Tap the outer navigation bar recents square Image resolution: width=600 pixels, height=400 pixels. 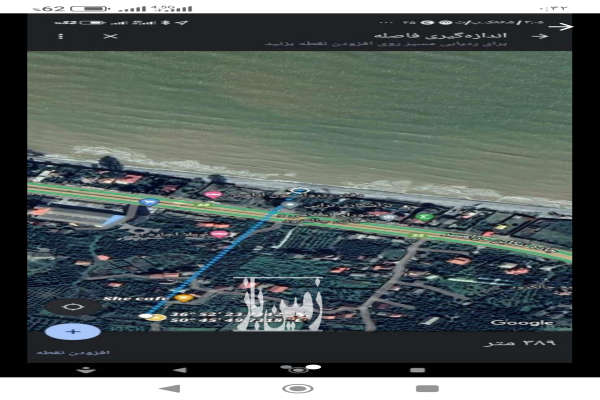click(x=427, y=389)
